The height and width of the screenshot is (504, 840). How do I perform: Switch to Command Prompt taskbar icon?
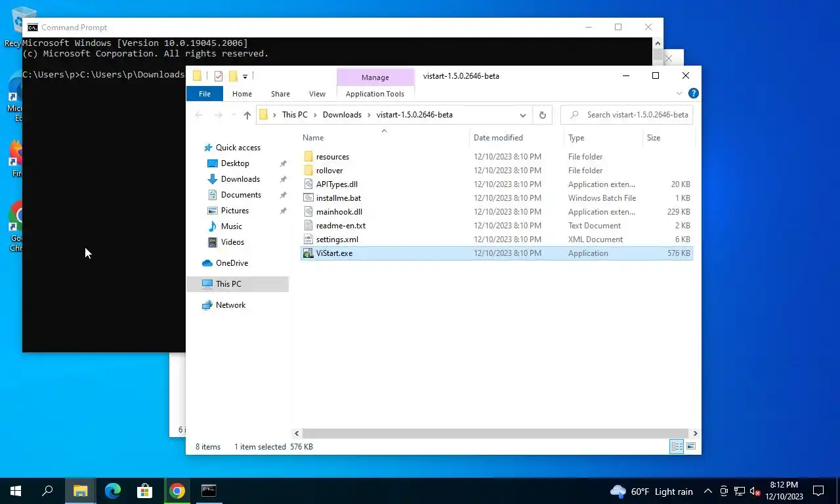tap(209, 491)
